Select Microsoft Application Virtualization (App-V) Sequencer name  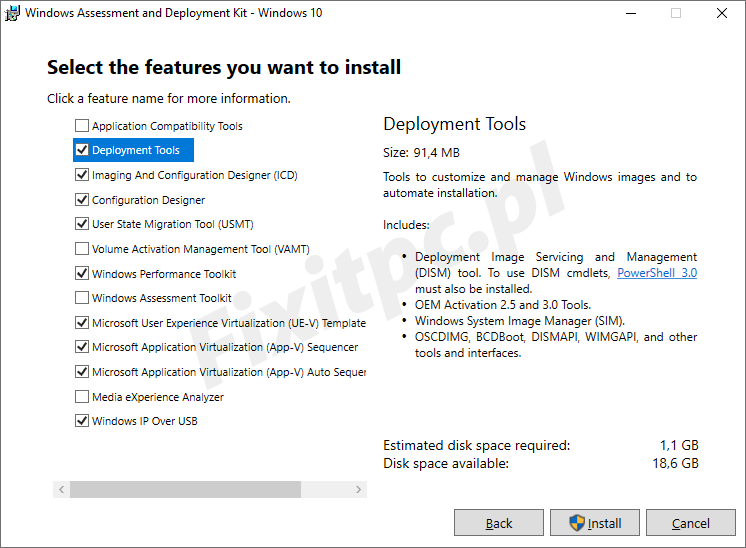coord(225,347)
